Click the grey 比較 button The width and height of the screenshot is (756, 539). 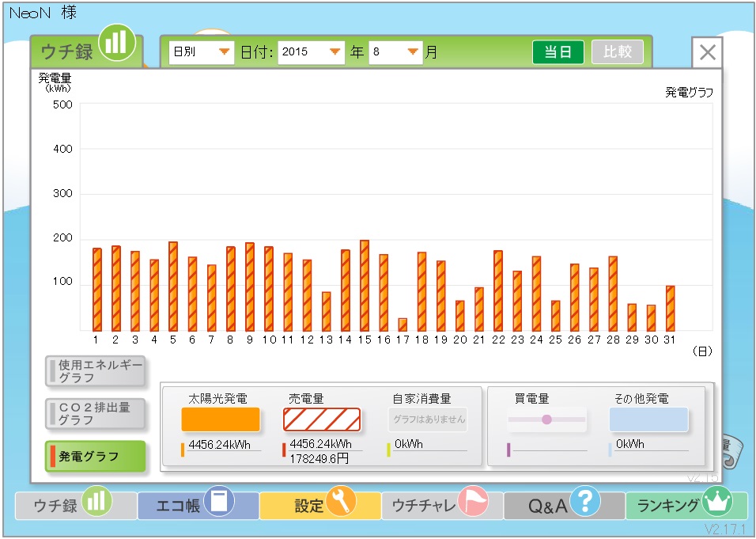617,52
